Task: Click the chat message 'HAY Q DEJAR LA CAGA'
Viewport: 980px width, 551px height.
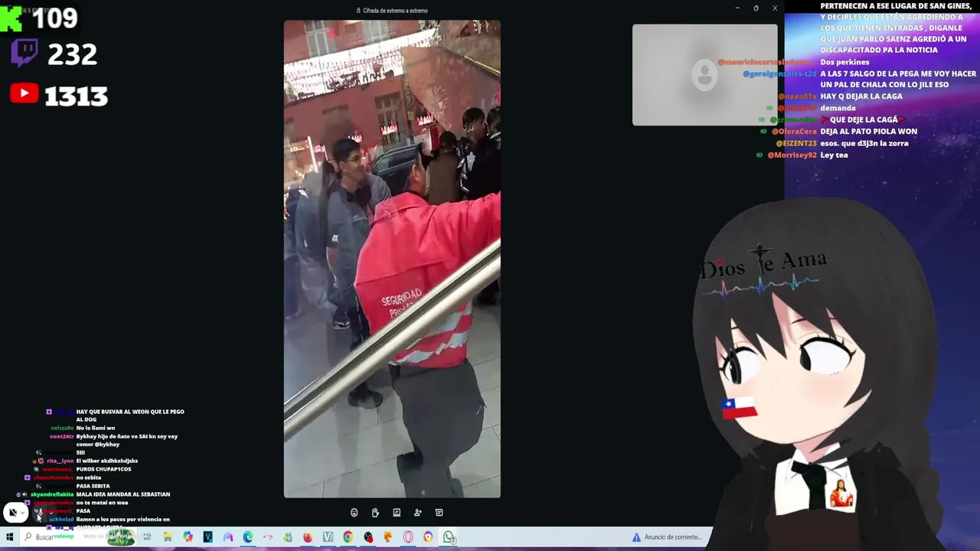Action: tap(861, 96)
